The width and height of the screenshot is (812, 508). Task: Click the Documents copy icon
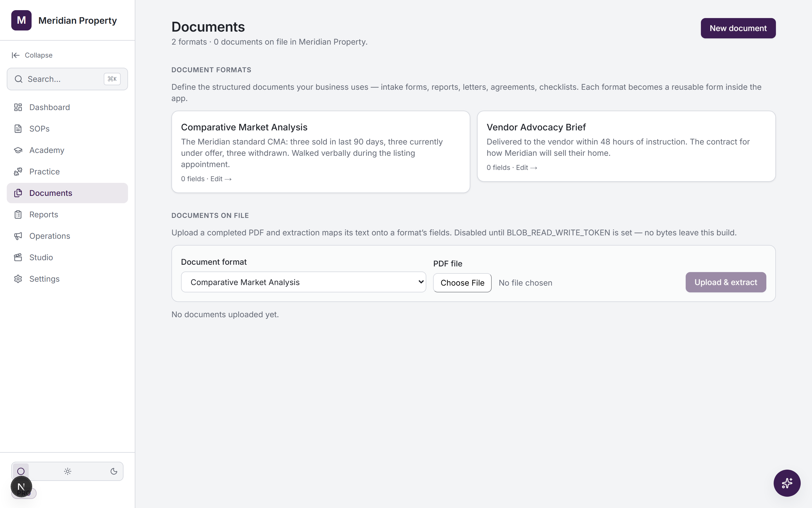[x=18, y=193]
